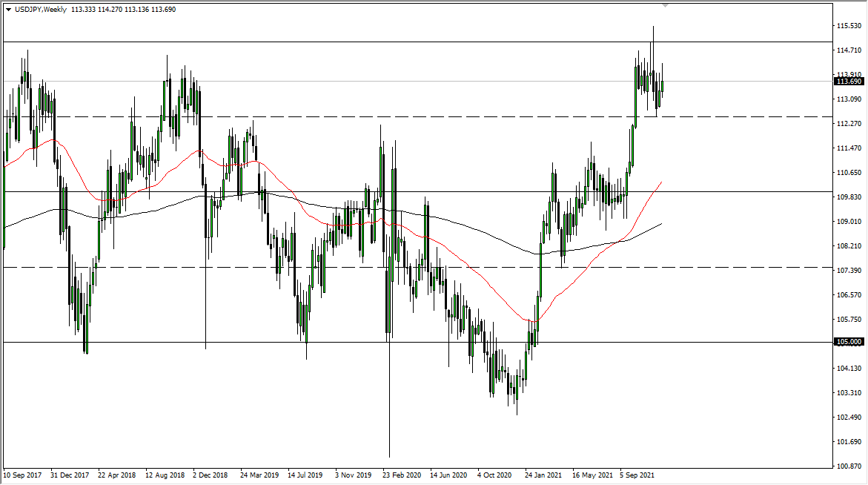Expand the USDJPY,Weekly dropdown arrow

point(9,10)
